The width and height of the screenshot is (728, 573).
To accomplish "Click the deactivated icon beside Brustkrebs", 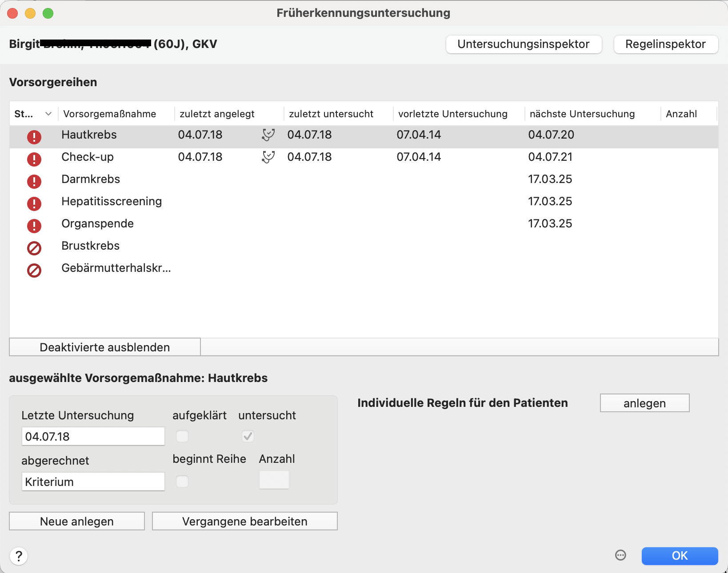I will pyautogui.click(x=34, y=248).
